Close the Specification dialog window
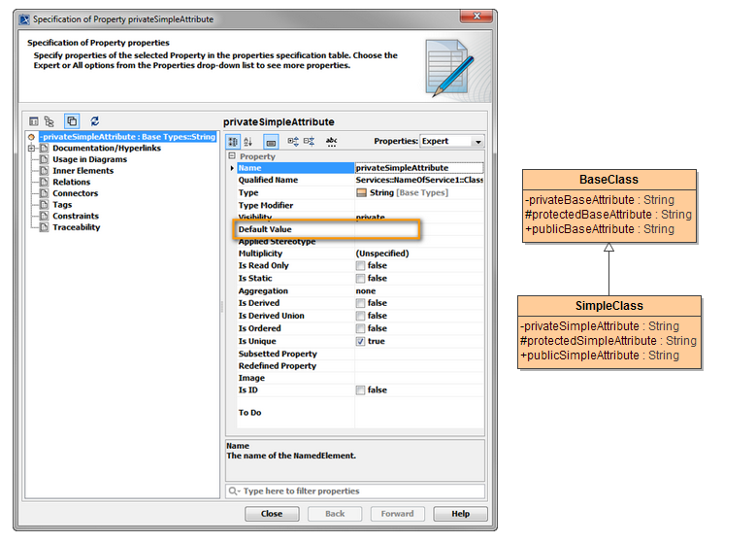 tap(477, 17)
